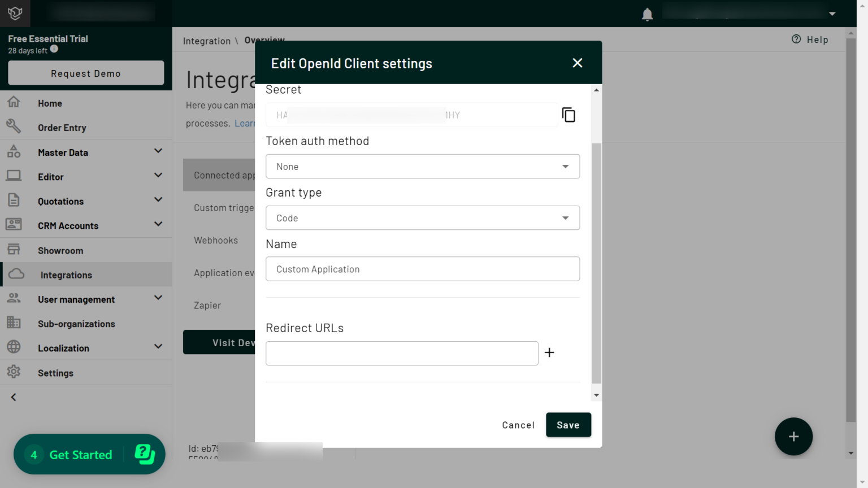The width and height of the screenshot is (868, 488).
Task: Close the Edit OpenId Client settings dialog
Action: point(577,63)
